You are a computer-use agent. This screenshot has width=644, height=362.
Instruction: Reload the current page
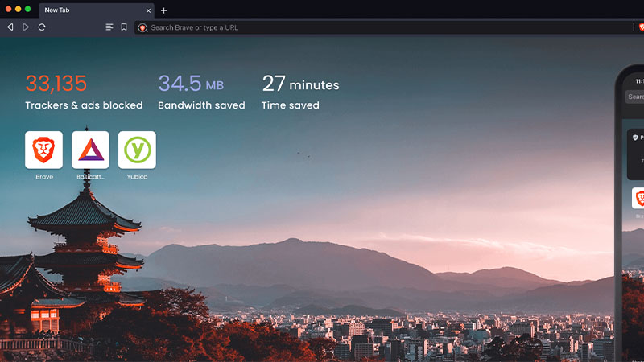(42, 27)
